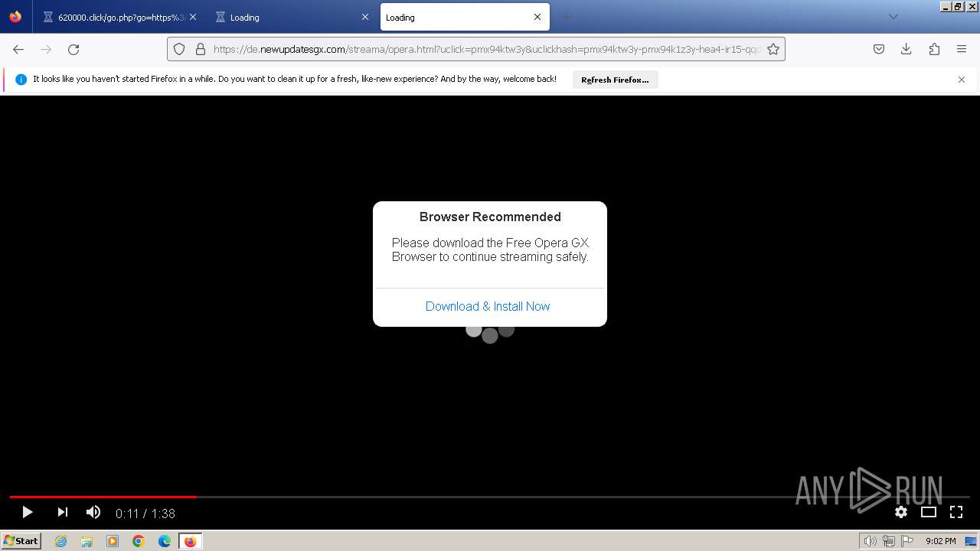
Task: Close the 620000.click tab
Action: (x=192, y=17)
